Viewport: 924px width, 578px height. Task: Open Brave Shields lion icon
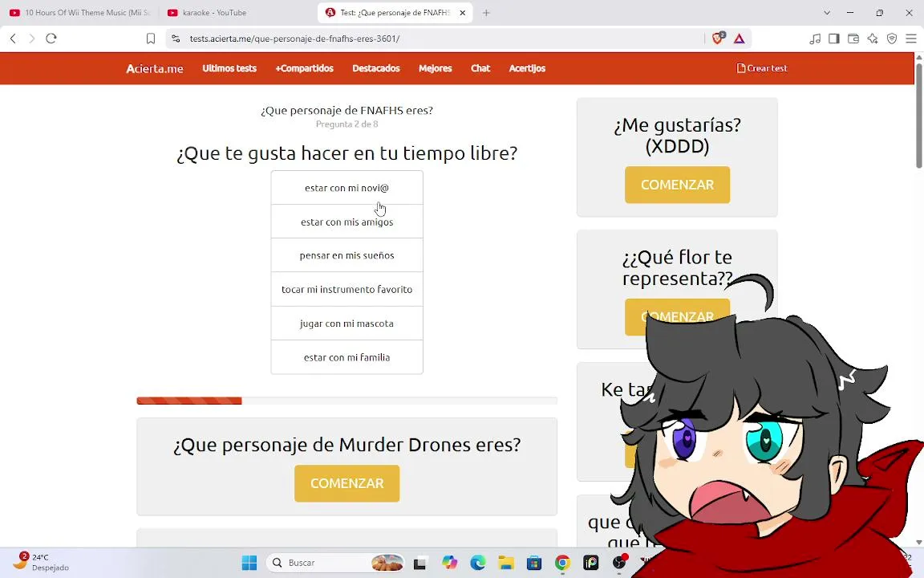[x=717, y=39]
